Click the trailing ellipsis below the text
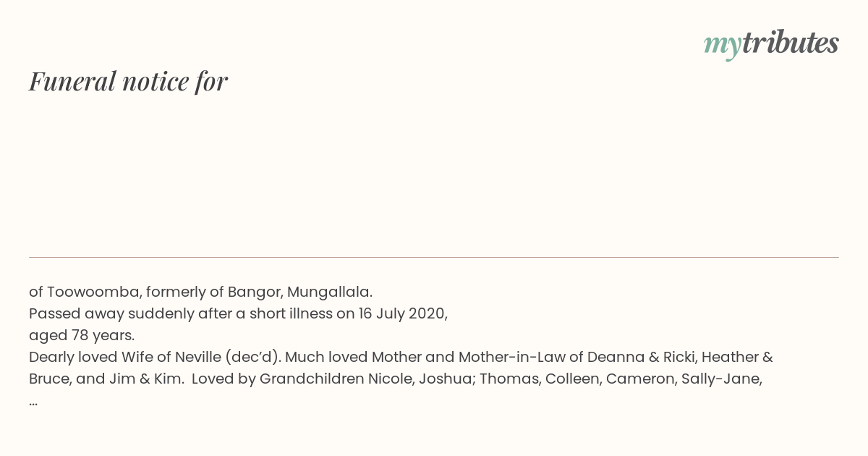 (x=33, y=402)
